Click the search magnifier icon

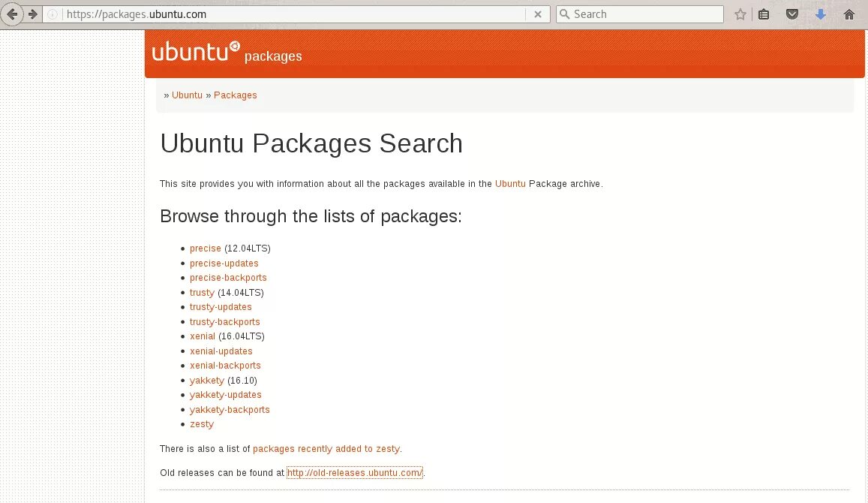coord(565,14)
